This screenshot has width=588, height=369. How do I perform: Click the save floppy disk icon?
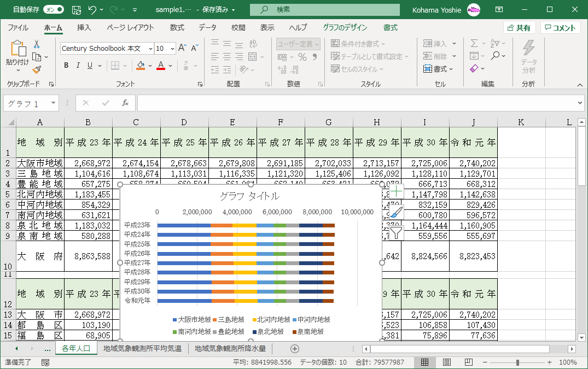point(77,10)
